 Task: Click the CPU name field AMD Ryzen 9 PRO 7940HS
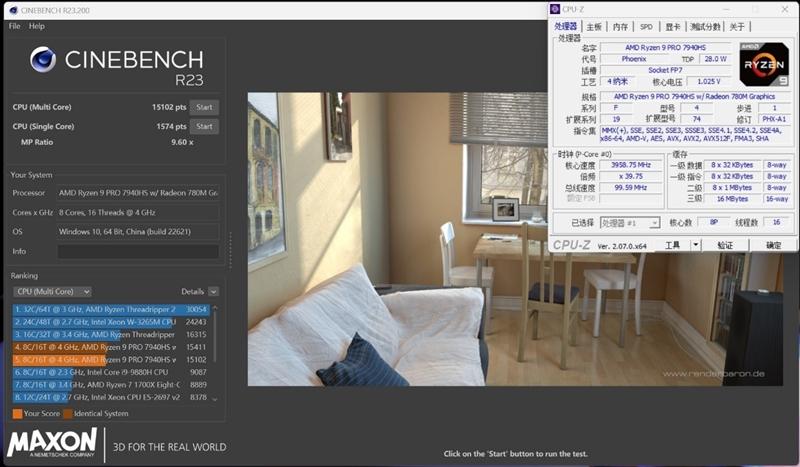665,47
